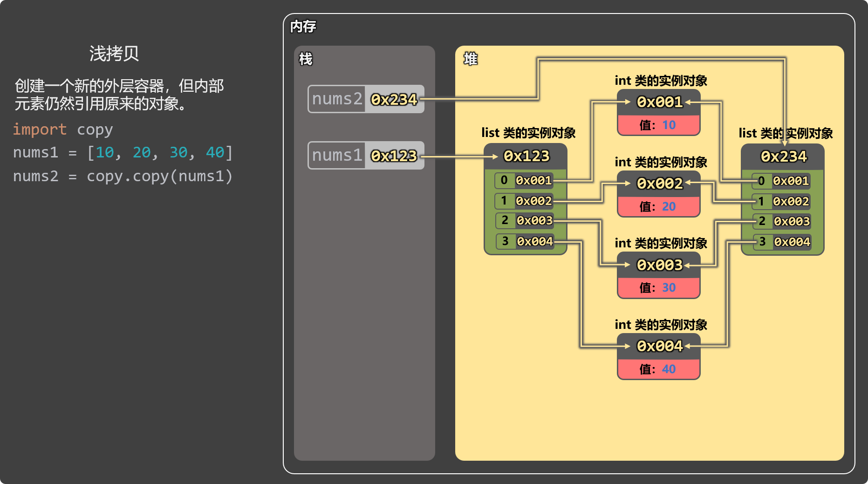The height and width of the screenshot is (484, 868).
Task: Select index 2 row of list 0x123
Action: click(x=524, y=220)
